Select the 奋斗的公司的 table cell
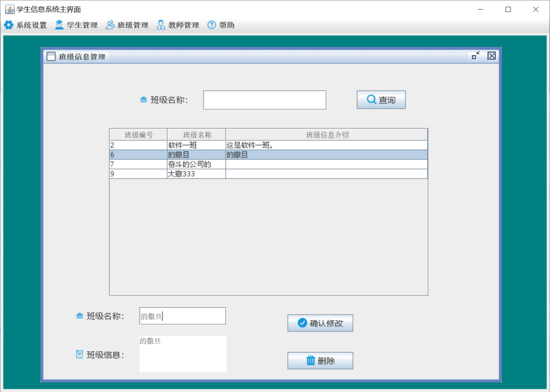Viewport: 550px width, 392px height. [197, 164]
